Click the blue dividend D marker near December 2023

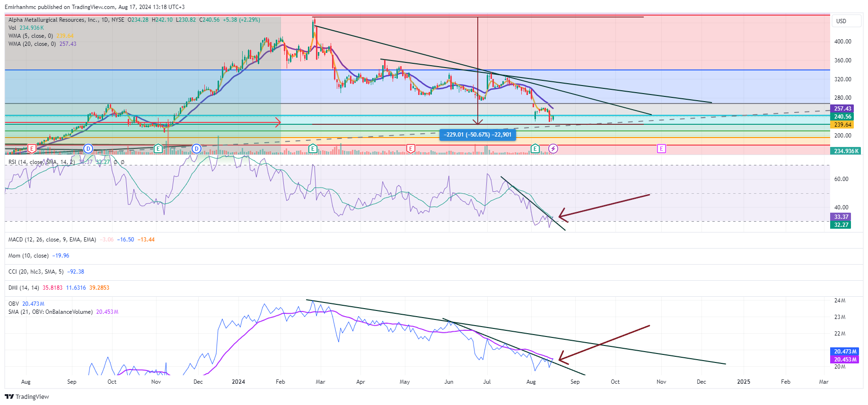(196, 149)
